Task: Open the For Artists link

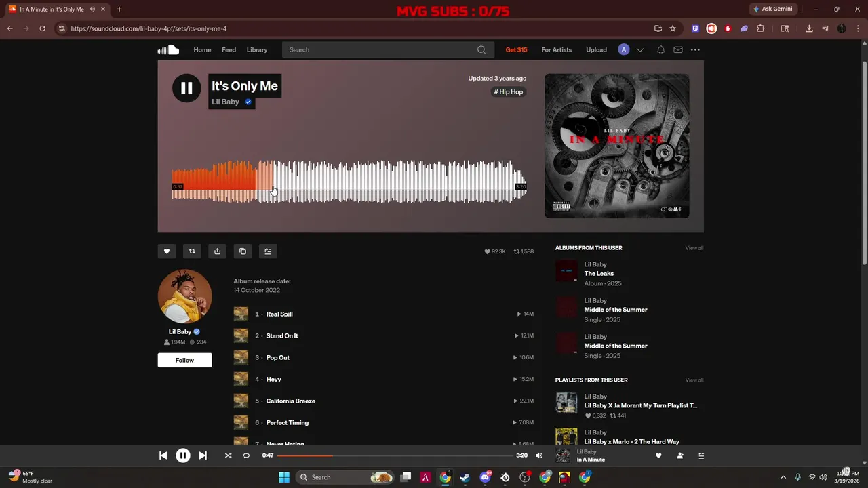Action: pyautogui.click(x=557, y=49)
